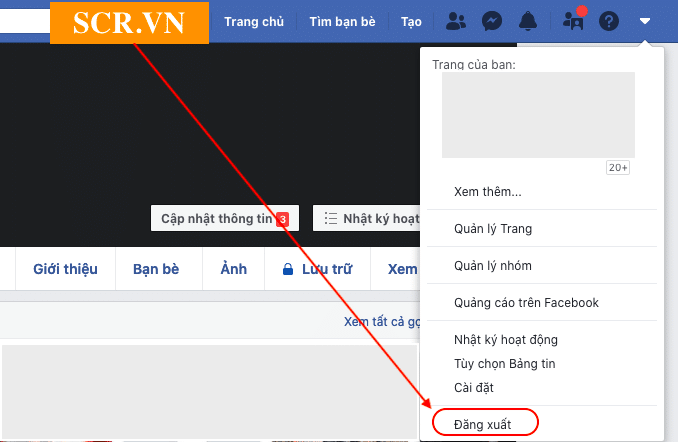Collapse the account dropdown arrow
The width and height of the screenshot is (678, 442).
pyautogui.click(x=645, y=21)
